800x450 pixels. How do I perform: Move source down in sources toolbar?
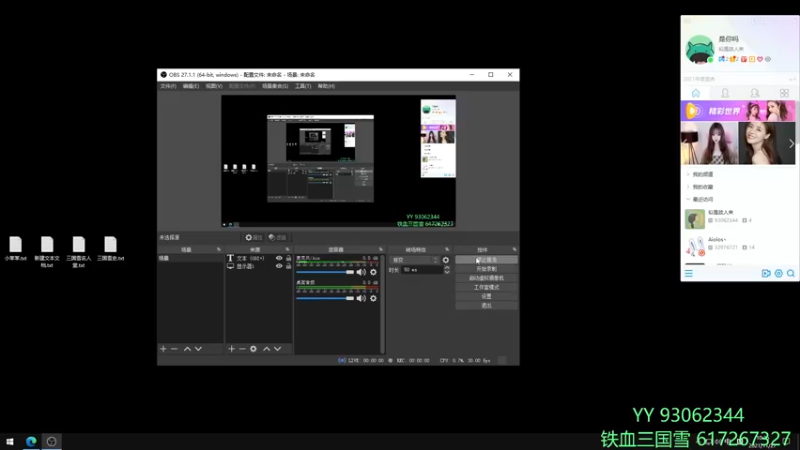[278, 349]
